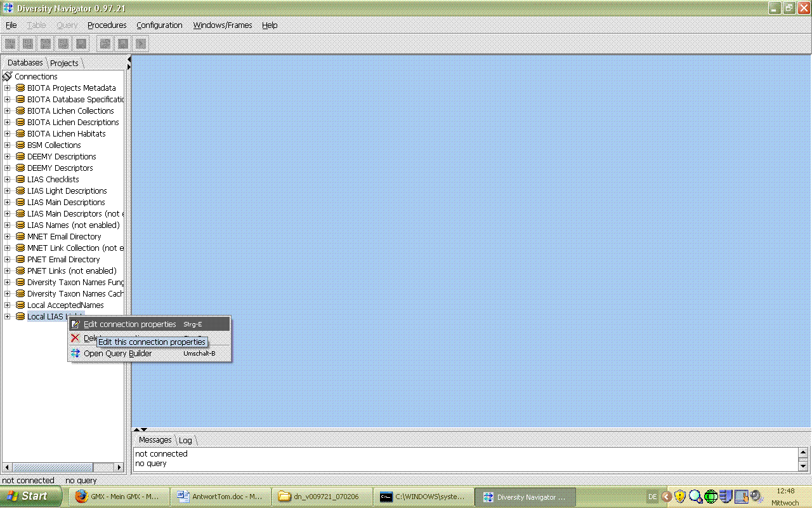Viewport: 812px width, 508px height.
Task: Click the magnifier icon in system tray
Action: point(695,497)
